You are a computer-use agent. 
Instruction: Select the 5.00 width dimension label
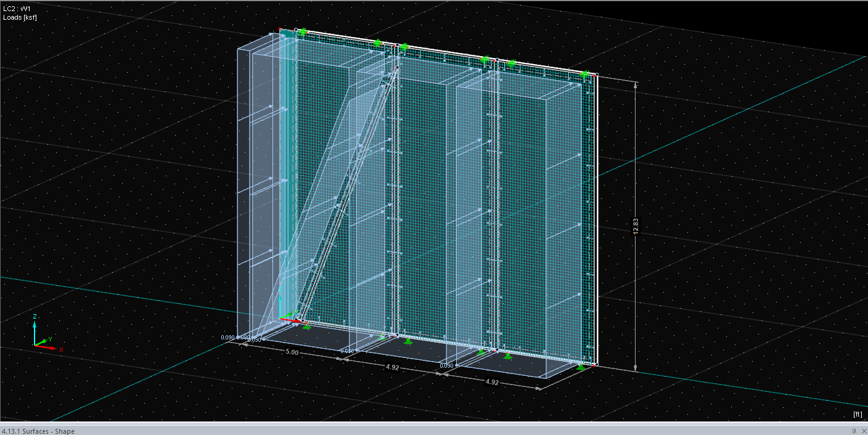click(292, 353)
